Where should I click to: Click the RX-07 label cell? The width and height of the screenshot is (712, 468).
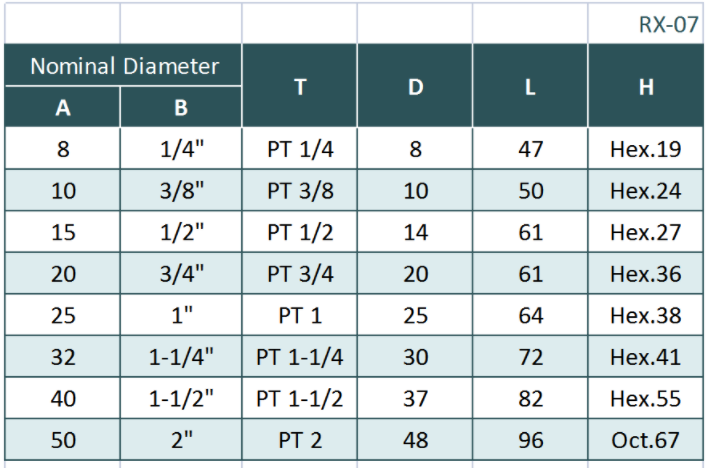pos(668,26)
